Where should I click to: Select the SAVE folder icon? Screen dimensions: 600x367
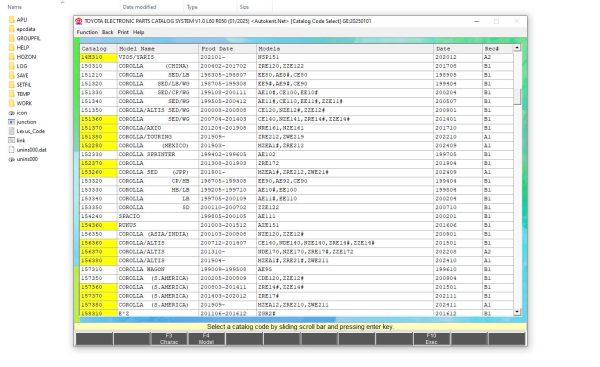[11, 75]
